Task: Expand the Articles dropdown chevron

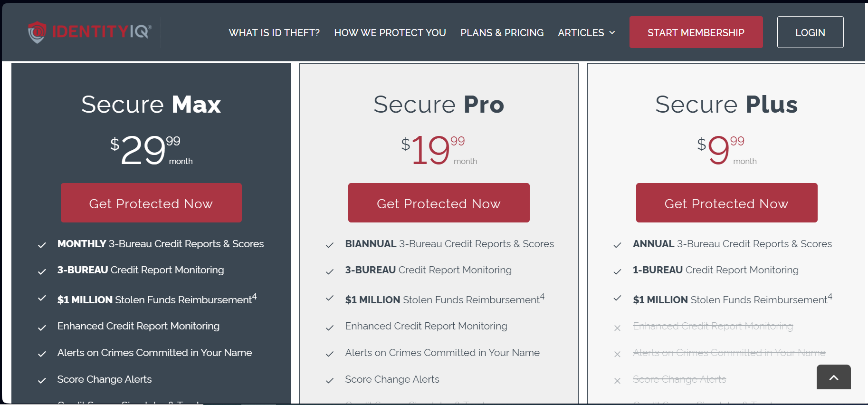Action: point(612,32)
